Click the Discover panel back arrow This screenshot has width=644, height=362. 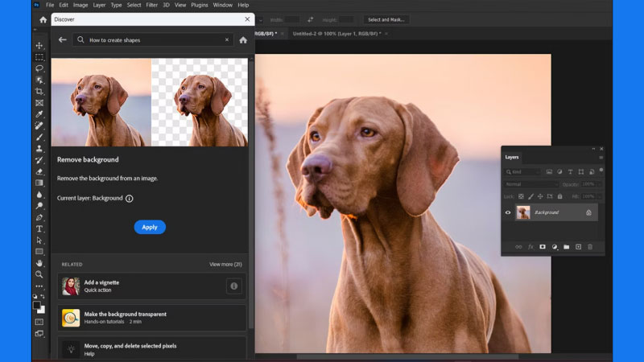coord(62,39)
